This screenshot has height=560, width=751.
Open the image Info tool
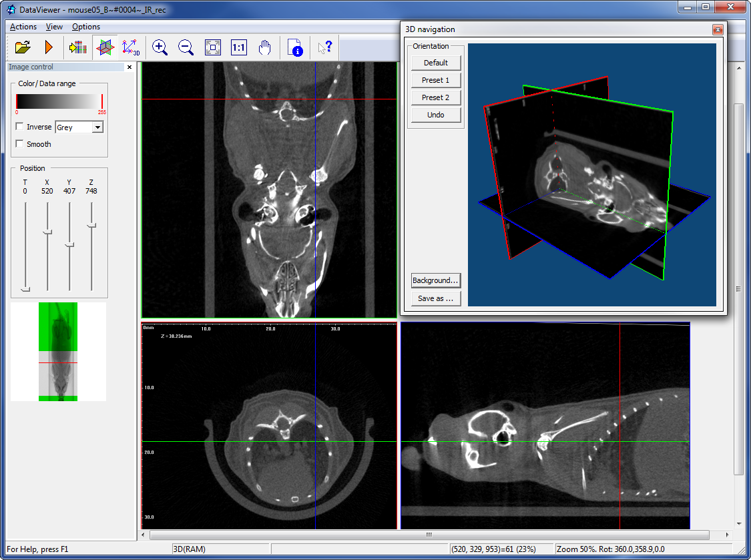tap(294, 47)
